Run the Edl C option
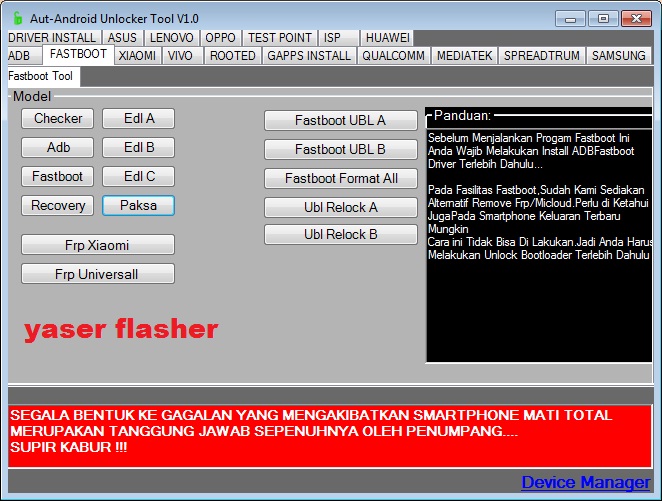Image resolution: width=662 pixels, height=501 pixels. [x=138, y=176]
